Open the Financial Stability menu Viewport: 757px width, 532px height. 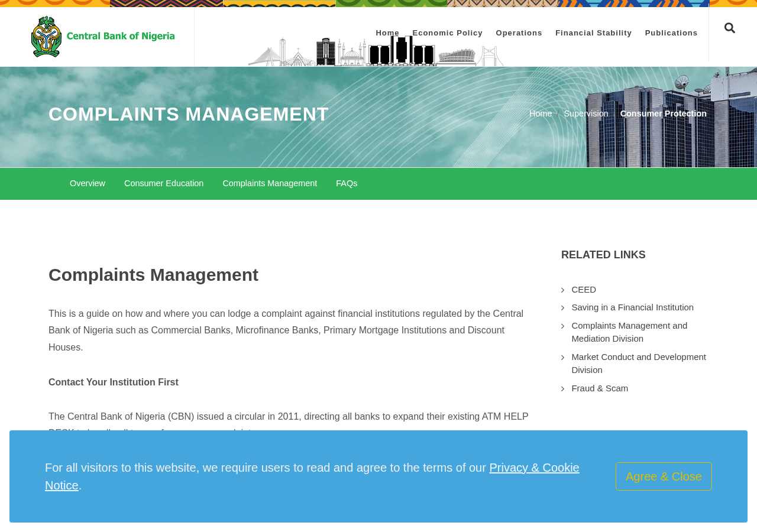[594, 33]
